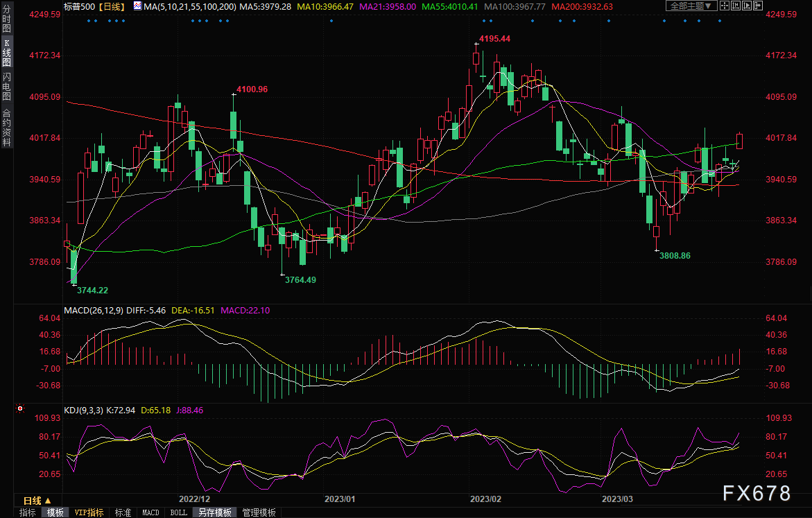Expand the 日线 period selector
The height and width of the screenshot is (518, 812).
point(37,501)
